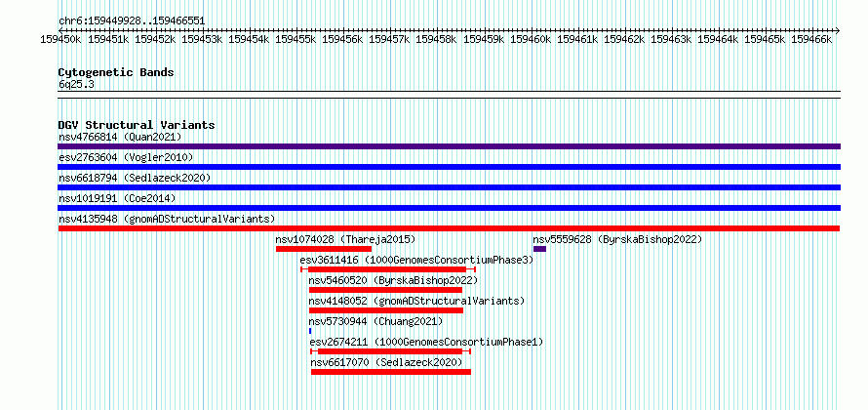Click the 159453k ruler tick label

pyautogui.click(x=202, y=39)
